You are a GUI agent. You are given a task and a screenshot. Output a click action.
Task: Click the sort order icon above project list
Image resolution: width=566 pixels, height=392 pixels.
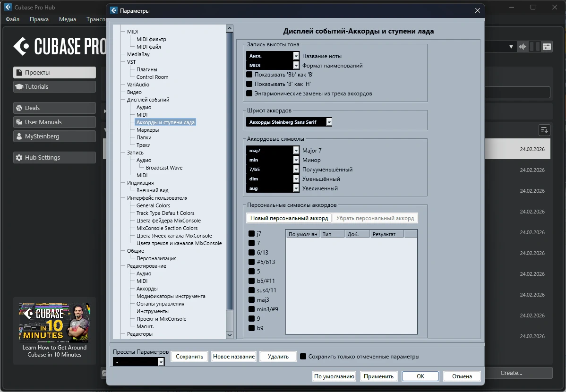544,130
